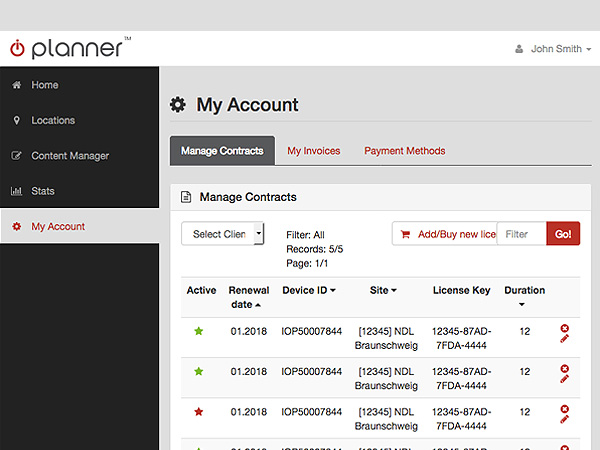600x450 pixels.
Task: Click the Filter: All status text
Action: [x=305, y=235]
